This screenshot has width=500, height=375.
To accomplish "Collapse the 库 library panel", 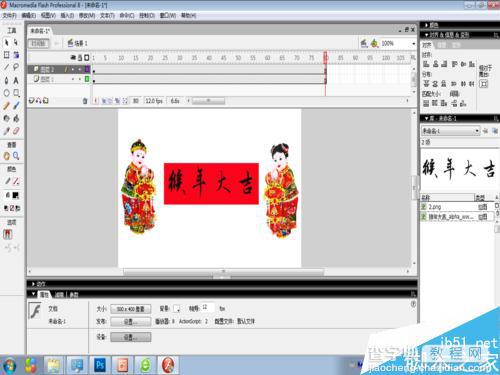I will (x=426, y=118).
